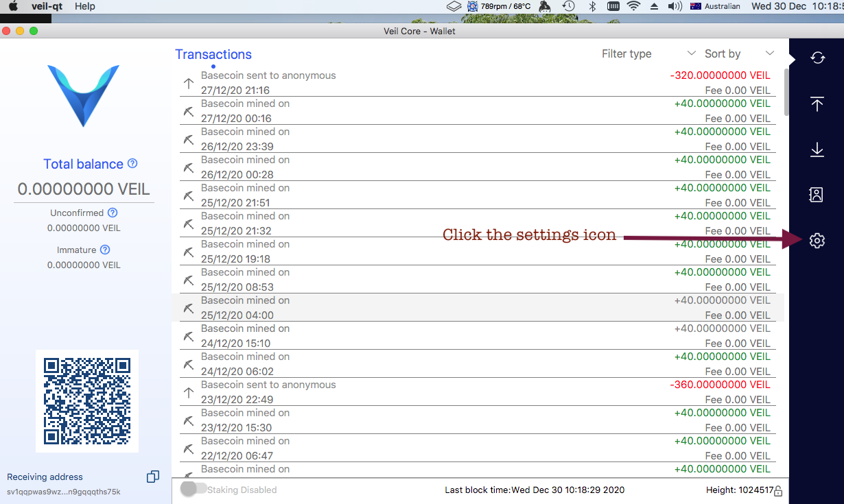
Task: Click sent arrow icon for 23/12/20 22:49
Action: coord(189,393)
